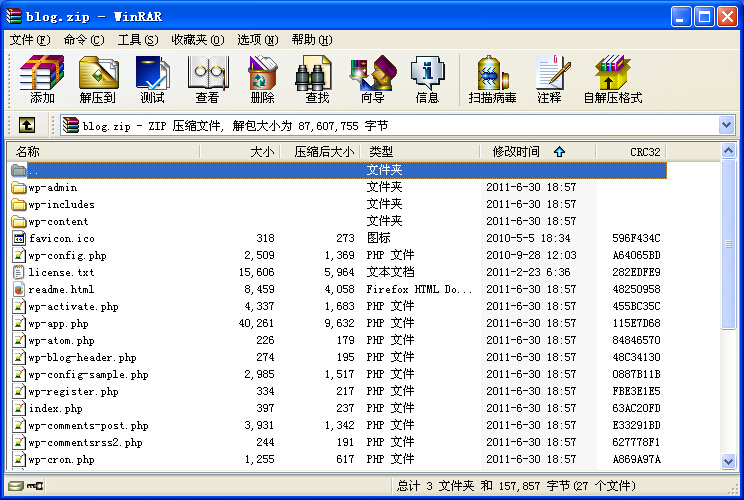Viewport: 744px width, 500px height.
Task: Select the wp-blog-header.php file name
Action: click(x=82, y=358)
